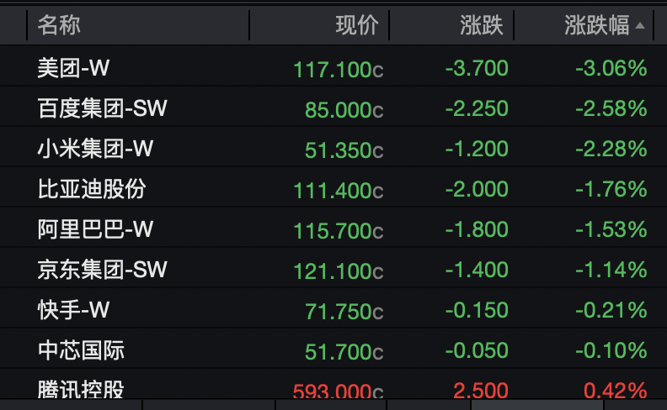The image size is (667, 410).
Task: Click the 名称 column header
Action: 59,25
